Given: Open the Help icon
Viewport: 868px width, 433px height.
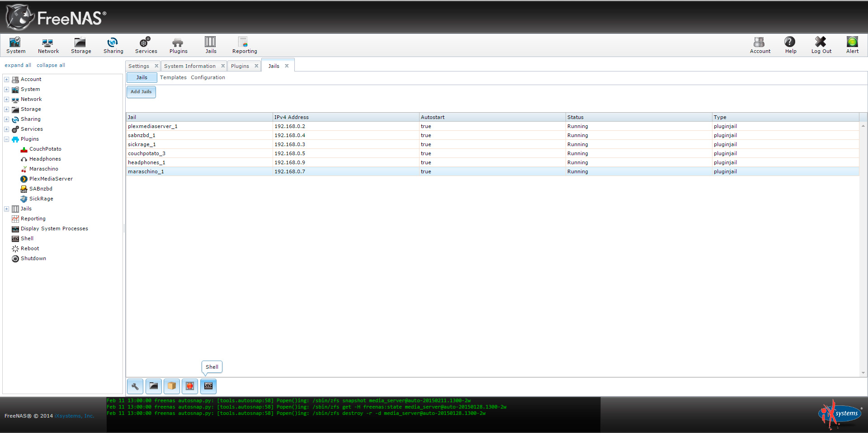Looking at the screenshot, I should pyautogui.click(x=790, y=45).
